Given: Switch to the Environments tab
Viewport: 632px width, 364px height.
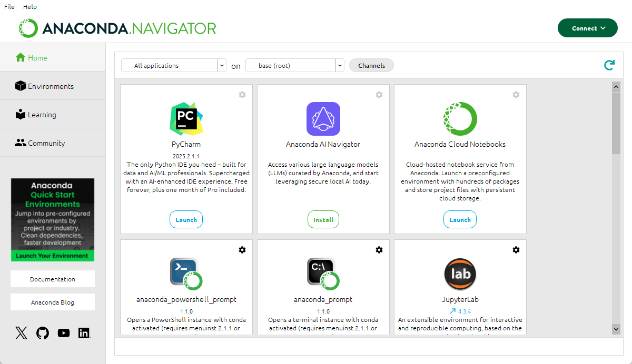Looking at the screenshot, I should (x=53, y=86).
